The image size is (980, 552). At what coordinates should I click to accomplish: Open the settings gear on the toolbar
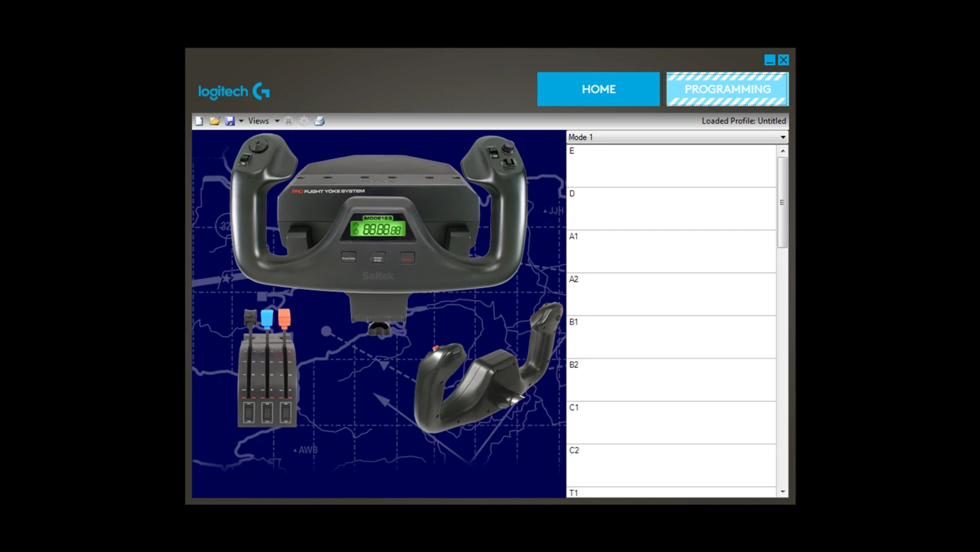pyautogui.click(x=304, y=121)
